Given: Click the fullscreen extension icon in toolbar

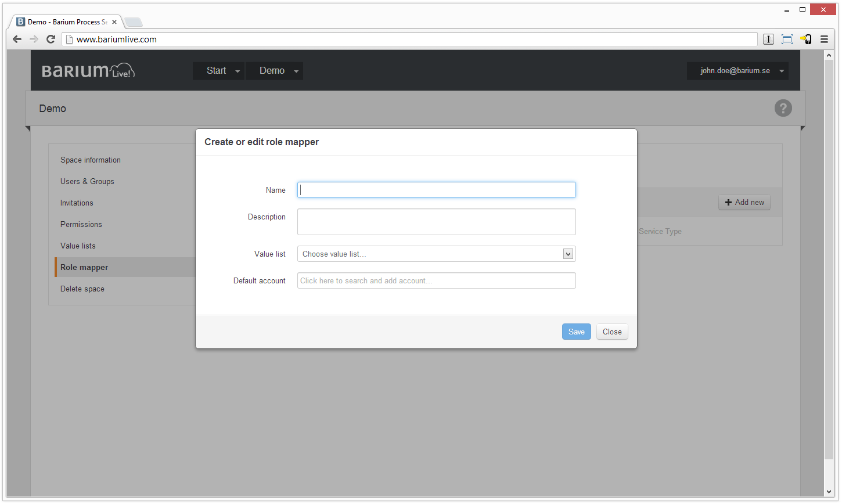Looking at the screenshot, I should (787, 39).
